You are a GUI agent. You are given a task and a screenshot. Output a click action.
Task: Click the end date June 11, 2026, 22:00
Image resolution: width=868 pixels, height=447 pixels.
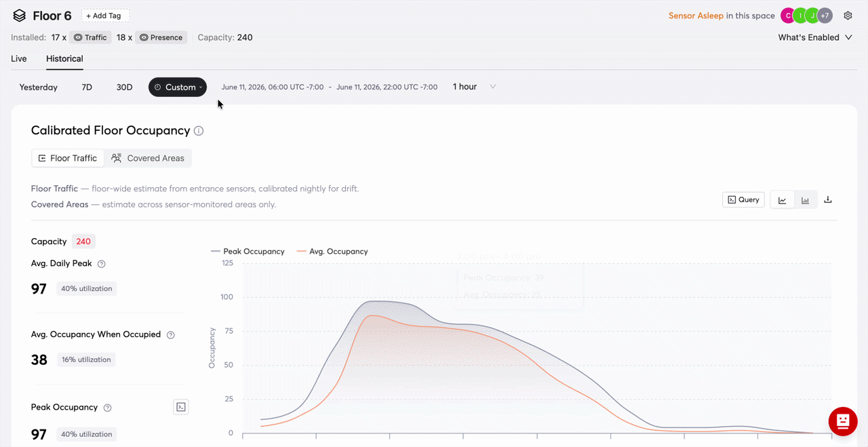click(x=387, y=87)
